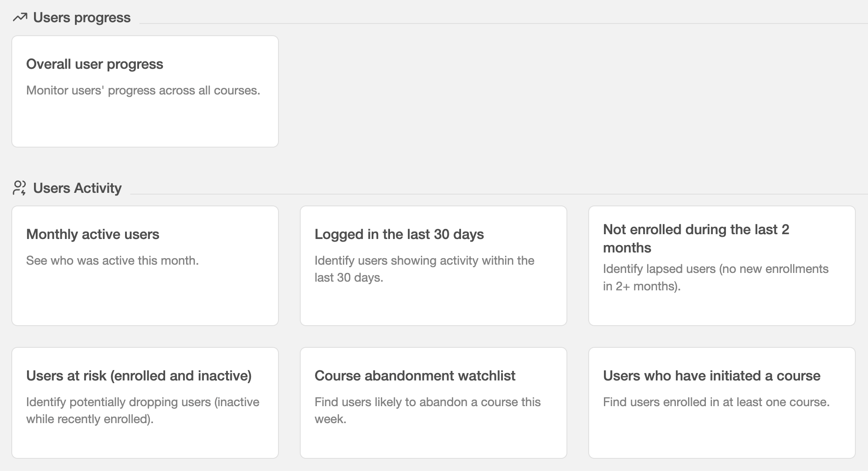This screenshot has width=868, height=471.
Task: Click the 'Monitor users' progress across all courses' text
Action: [143, 90]
